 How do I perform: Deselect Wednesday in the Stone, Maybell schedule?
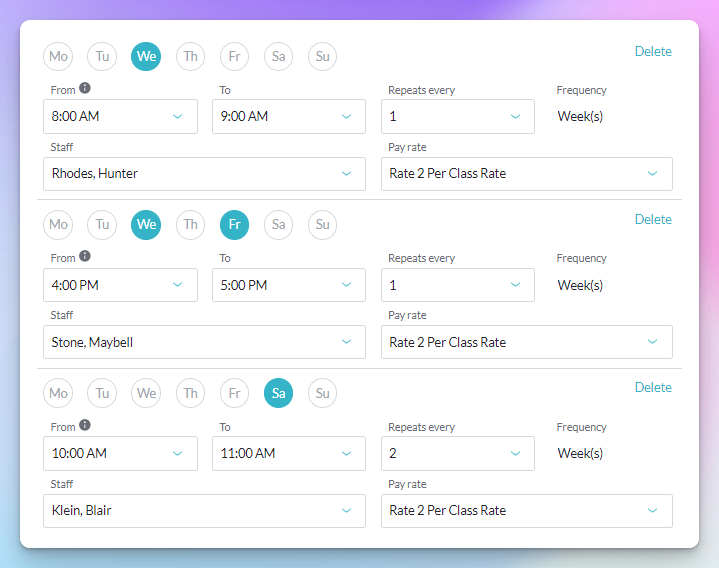pos(146,225)
